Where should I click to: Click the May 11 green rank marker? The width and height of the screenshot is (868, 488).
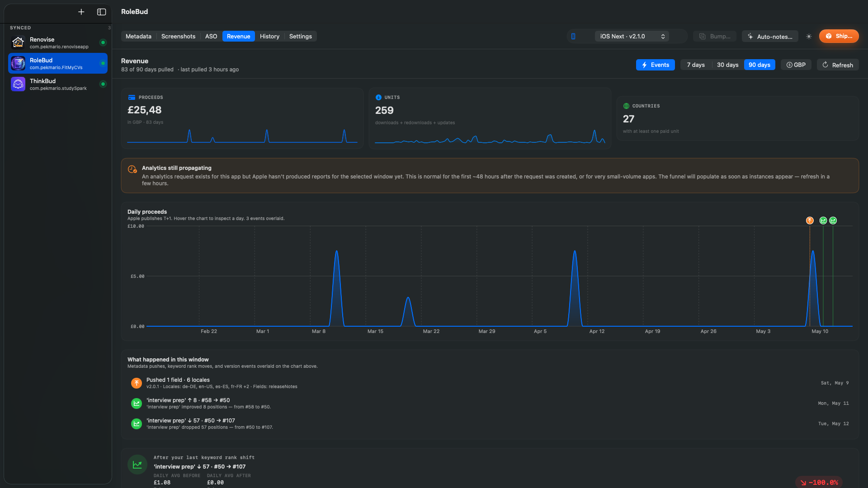(823, 221)
